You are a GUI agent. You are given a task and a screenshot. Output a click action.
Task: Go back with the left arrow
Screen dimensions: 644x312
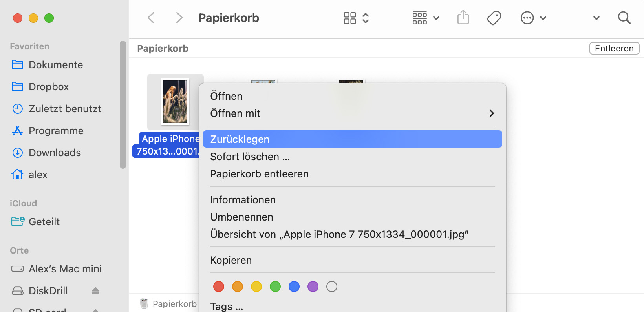[x=151, y=18]
